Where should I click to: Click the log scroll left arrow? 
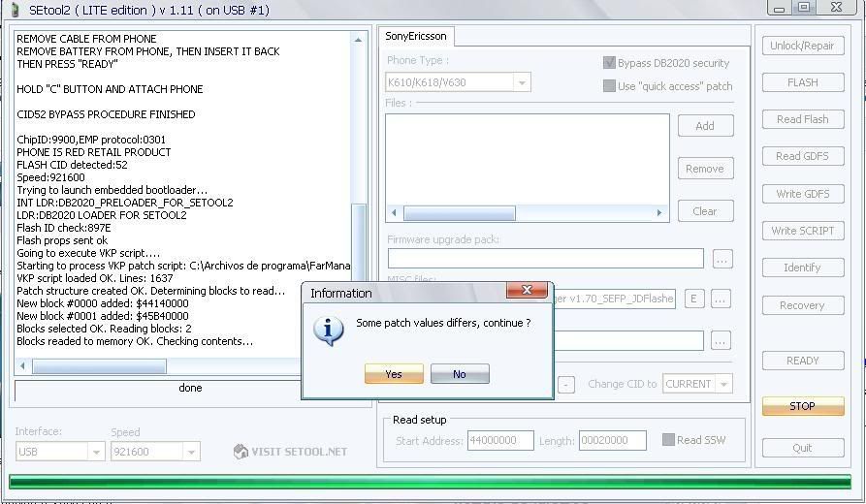[22, 366]
